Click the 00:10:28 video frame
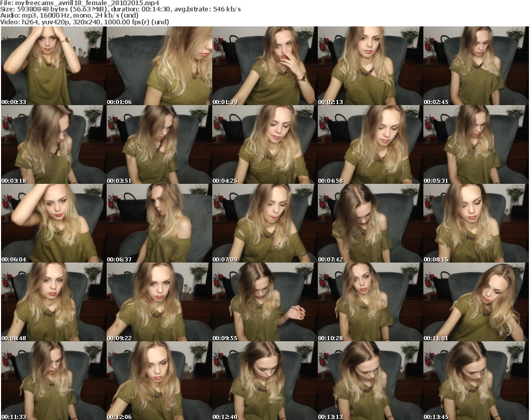 pos(370,302)
